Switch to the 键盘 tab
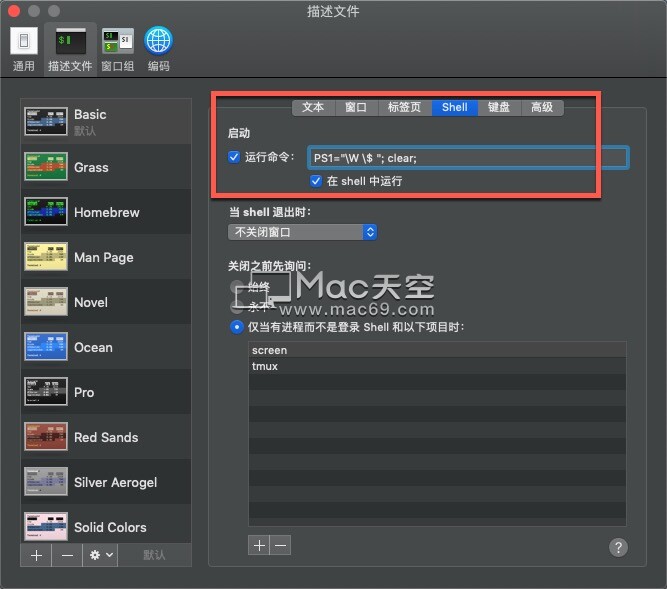The height and width of the screenshot is (589, 667). pyautogui.click(x=499, y=107)
